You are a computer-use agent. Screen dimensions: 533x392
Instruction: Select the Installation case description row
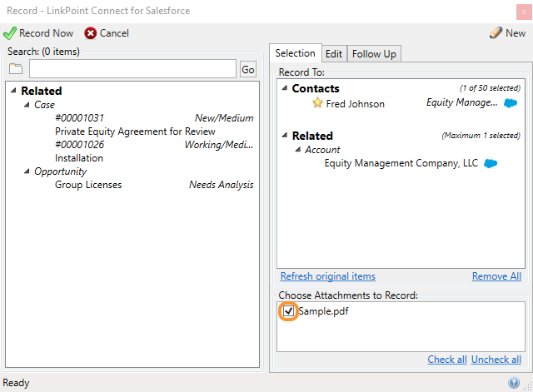(79, 158)
